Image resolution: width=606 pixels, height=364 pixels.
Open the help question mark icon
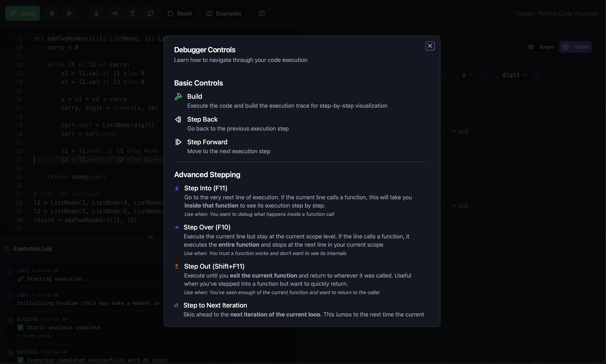pyautogui.click(x=262, y=14)
